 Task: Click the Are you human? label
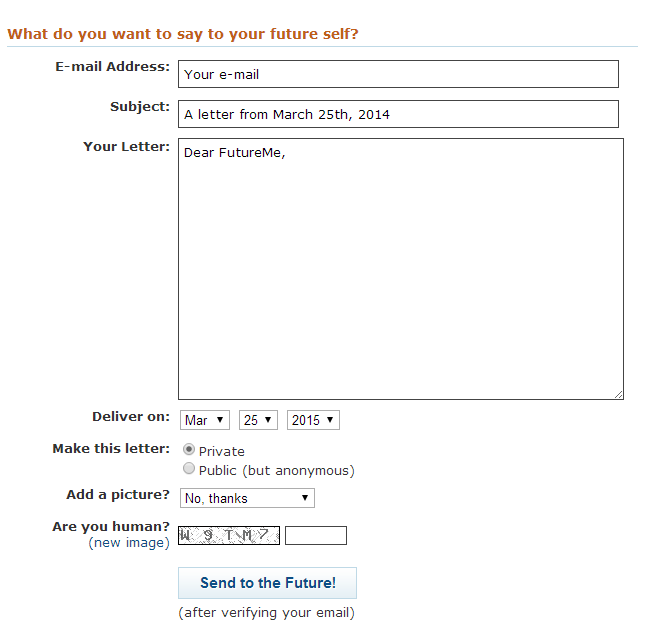point(111,526)
